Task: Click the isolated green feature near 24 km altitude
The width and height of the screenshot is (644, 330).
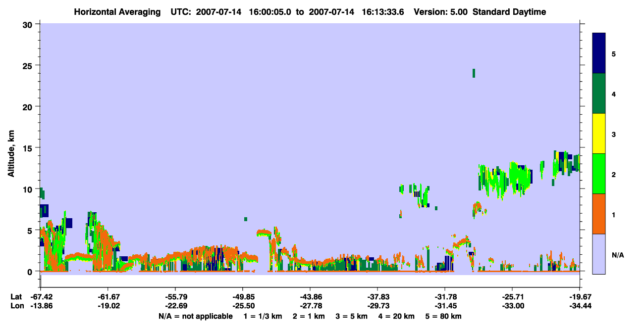Action: coord(474,73)
